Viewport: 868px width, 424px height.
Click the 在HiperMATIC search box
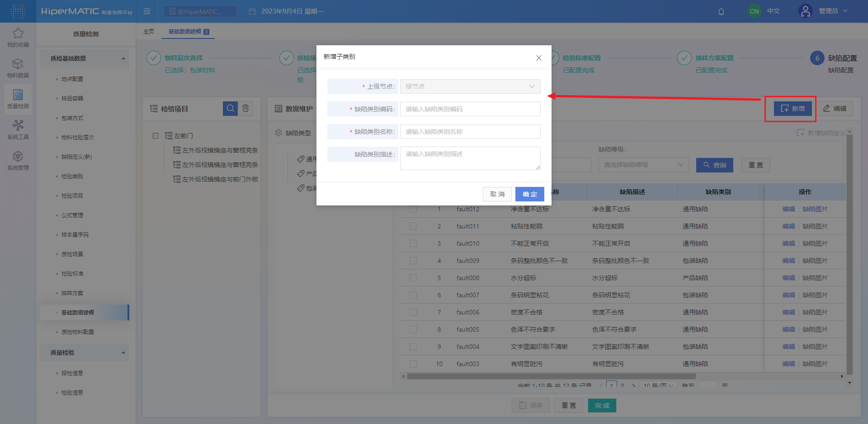tap(200, 11)
